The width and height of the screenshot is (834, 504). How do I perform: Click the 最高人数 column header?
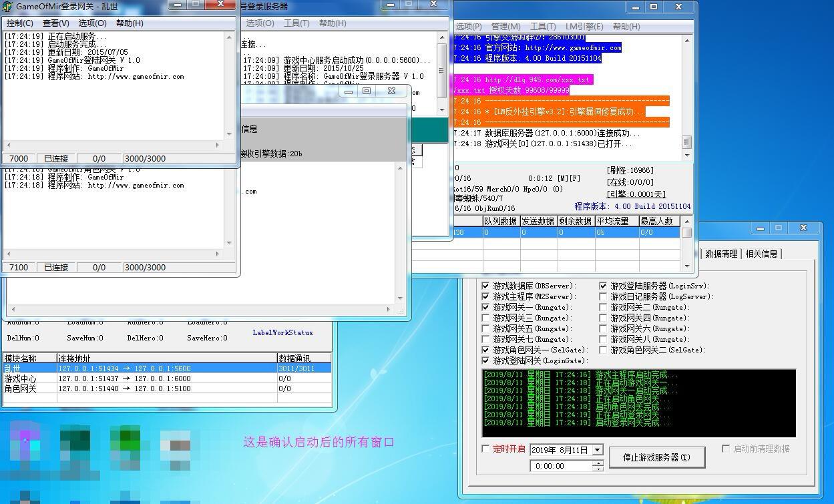tap(659, 221)
